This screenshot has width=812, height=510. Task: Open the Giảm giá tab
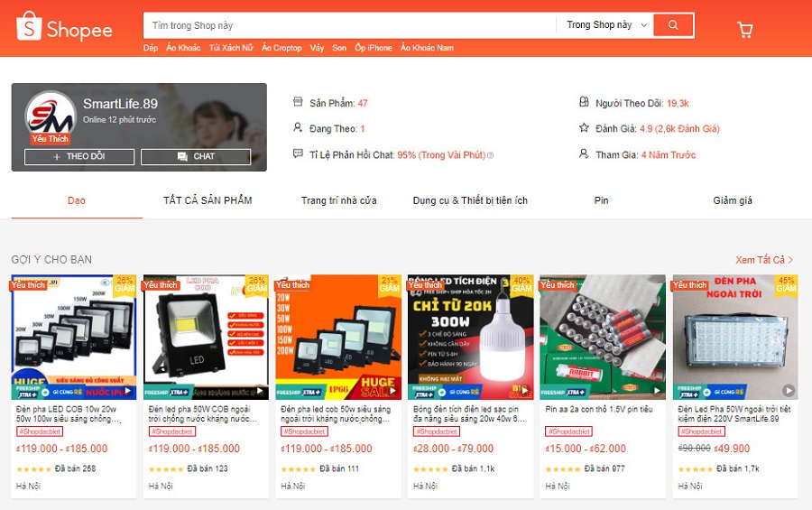point(733,200)
